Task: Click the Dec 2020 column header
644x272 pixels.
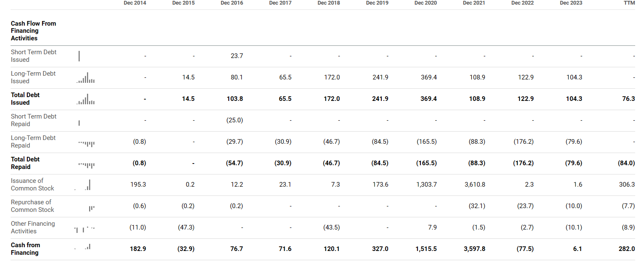Action: point(425,3)
